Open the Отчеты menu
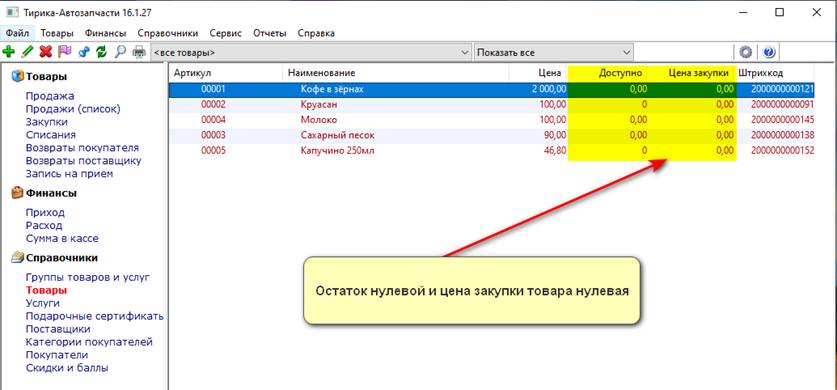This screenshot has height=390, width=837. click(270, 33)
